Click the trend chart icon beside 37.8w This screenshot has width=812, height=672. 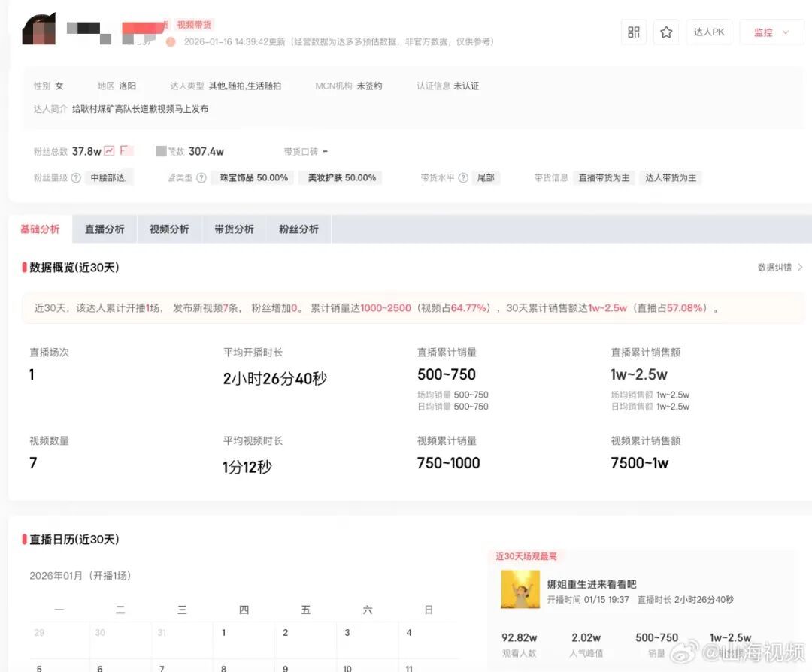click(x=110, y=151)
